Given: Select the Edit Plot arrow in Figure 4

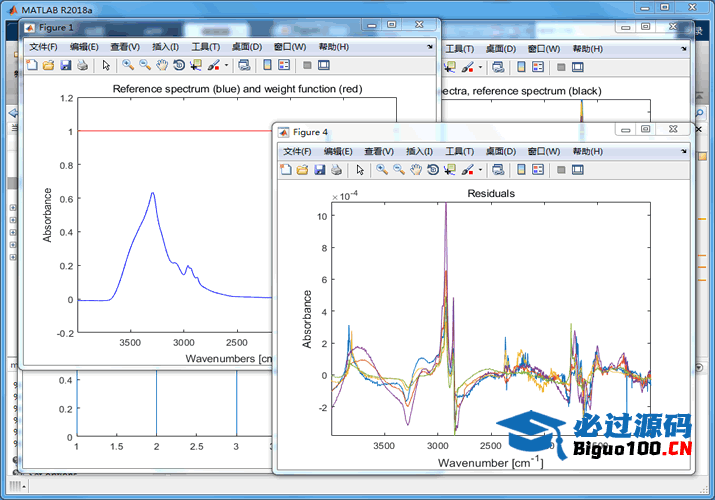Looking at the screenshot, I should tap(360, 170).
